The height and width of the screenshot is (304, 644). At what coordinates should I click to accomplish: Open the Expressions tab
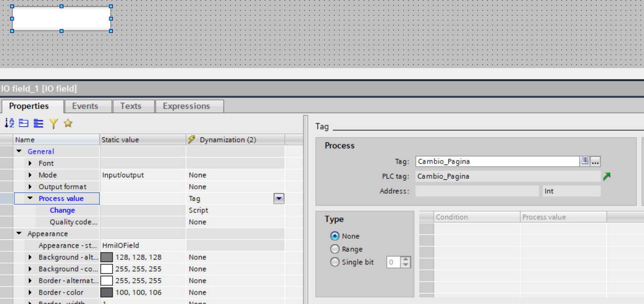pyautogui.click(x=186, y=106)
